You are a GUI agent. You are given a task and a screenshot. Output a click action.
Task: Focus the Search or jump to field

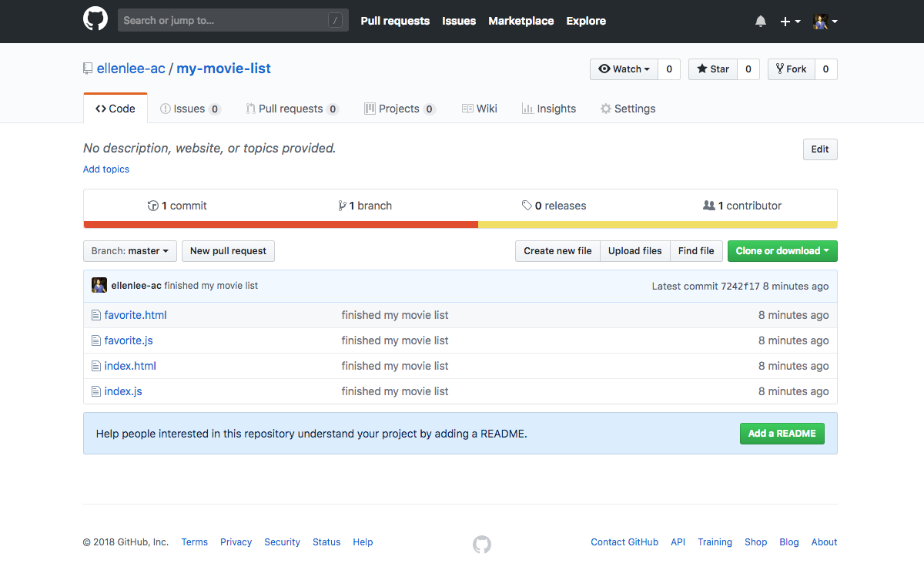[233, 21]
